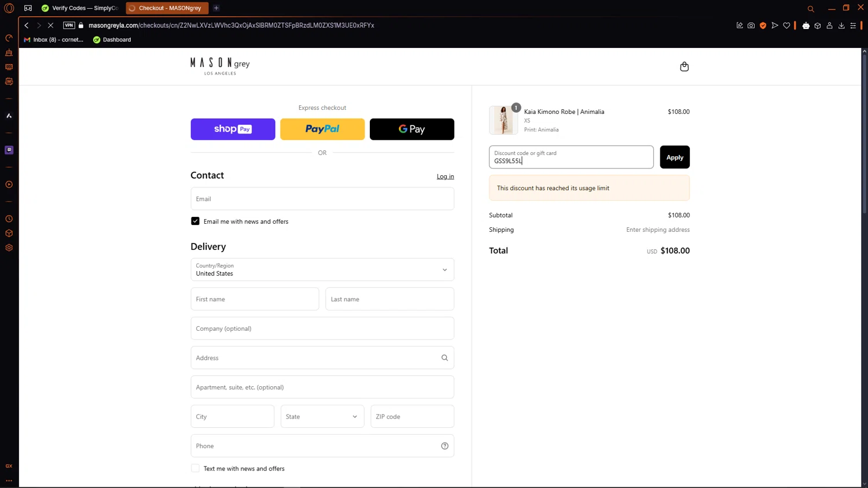The width and height of the screenshot is (868, 488).
Task: Apply the discount code
Action: [675, 157]
